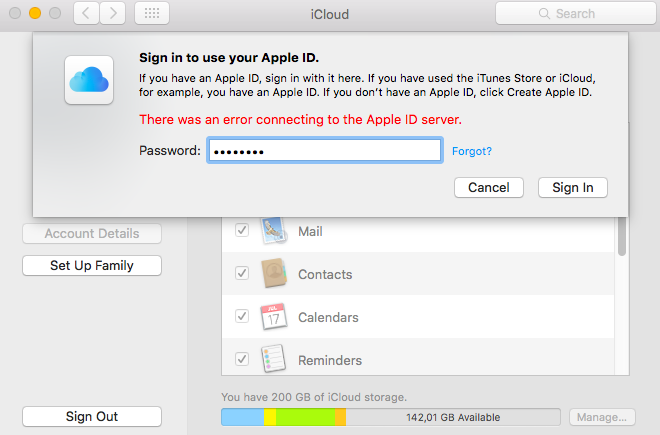This screenshot has width=660, height=435.
Task: Click the 'Sign in to use your Apple ID' heading
Action: click(229, 57)
